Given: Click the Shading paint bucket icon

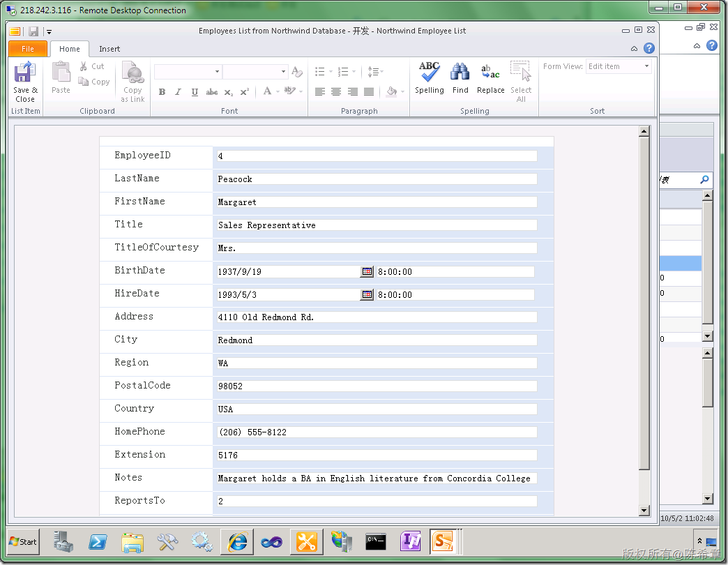Looking at the screenshot, I should [391, 91].
